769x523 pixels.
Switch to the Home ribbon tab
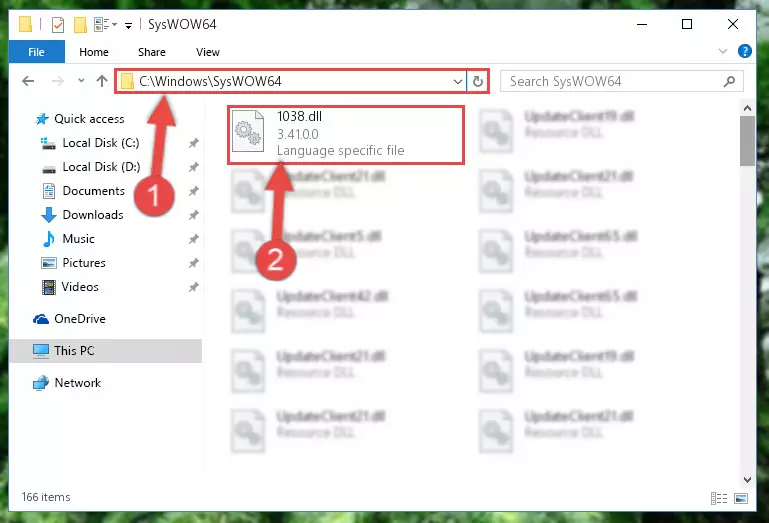pos(94,52)
